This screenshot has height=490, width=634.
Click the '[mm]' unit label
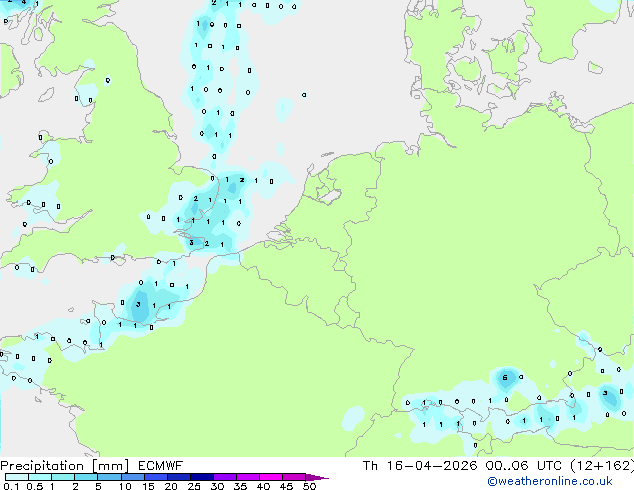[x=111, y=466]
